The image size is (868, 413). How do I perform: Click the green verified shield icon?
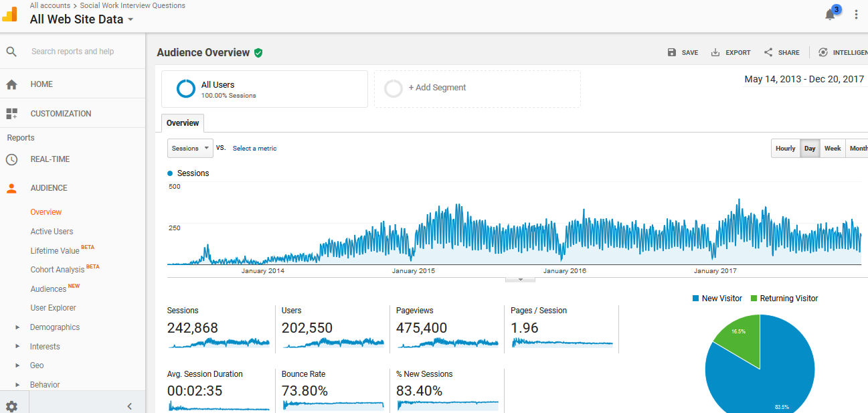[x=258, y=52]
